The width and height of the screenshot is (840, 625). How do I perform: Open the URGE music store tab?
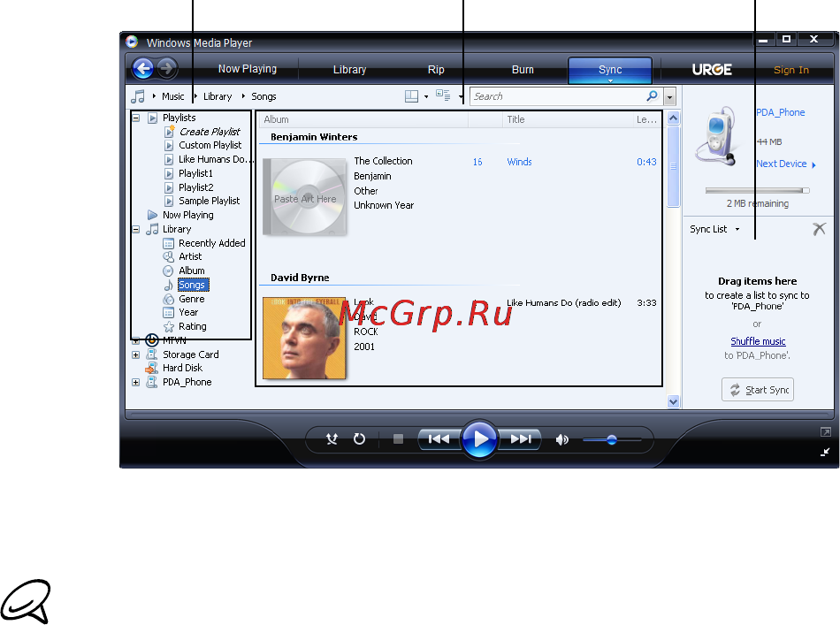tap(712, 70)
